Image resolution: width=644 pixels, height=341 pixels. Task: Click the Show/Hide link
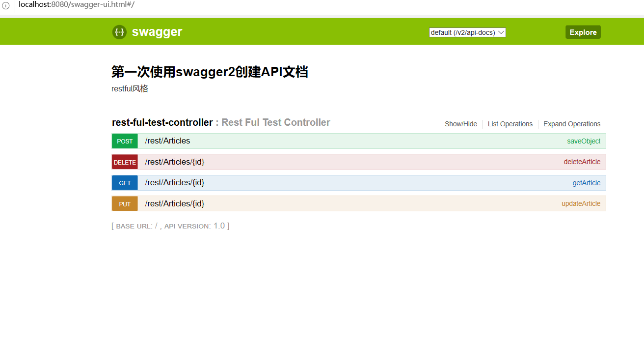(461, 124)
